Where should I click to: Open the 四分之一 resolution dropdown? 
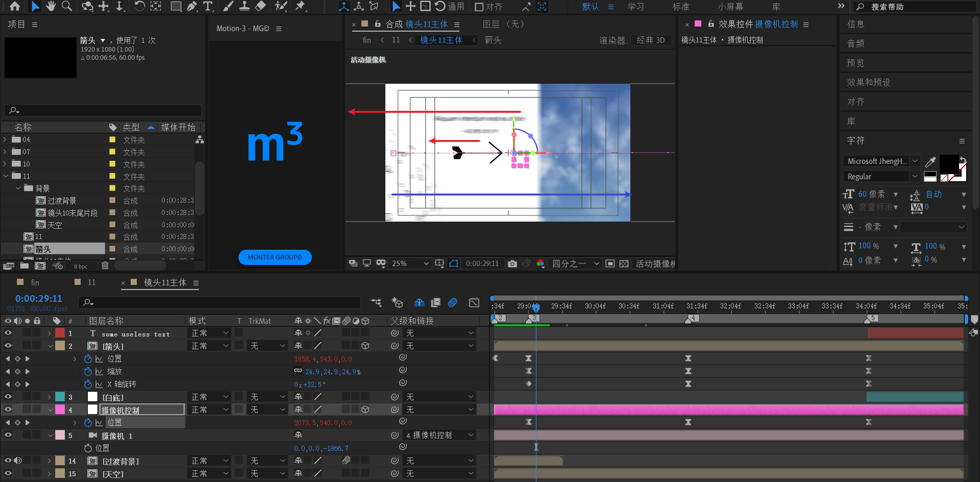575,263
